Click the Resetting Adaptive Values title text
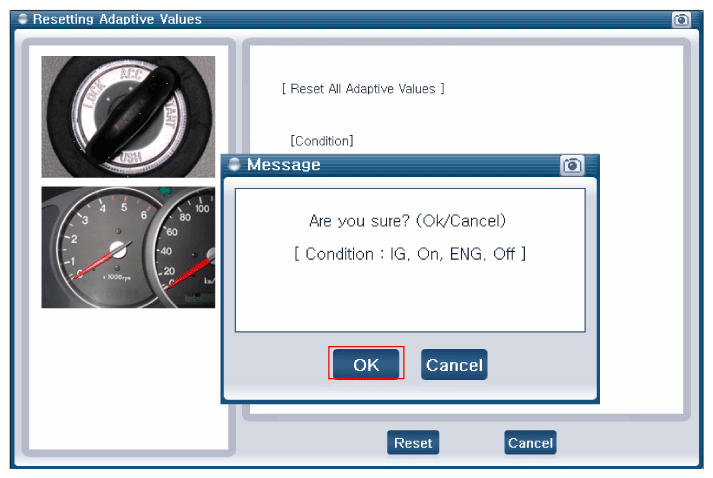 117,19
